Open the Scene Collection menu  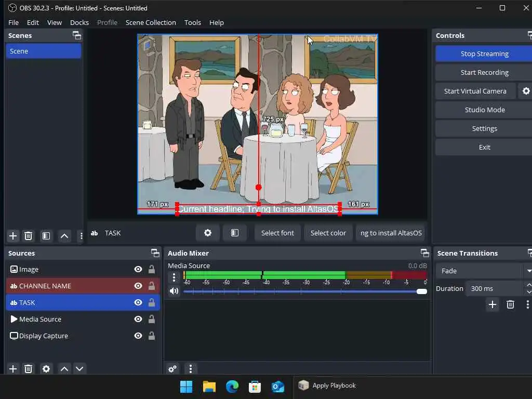pos(151,22)
